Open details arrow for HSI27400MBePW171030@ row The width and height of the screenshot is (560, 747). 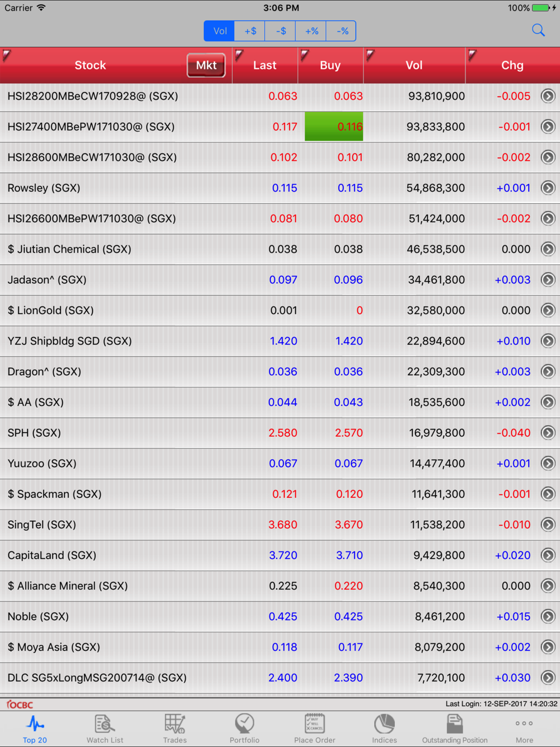click(x=548, y=127)
